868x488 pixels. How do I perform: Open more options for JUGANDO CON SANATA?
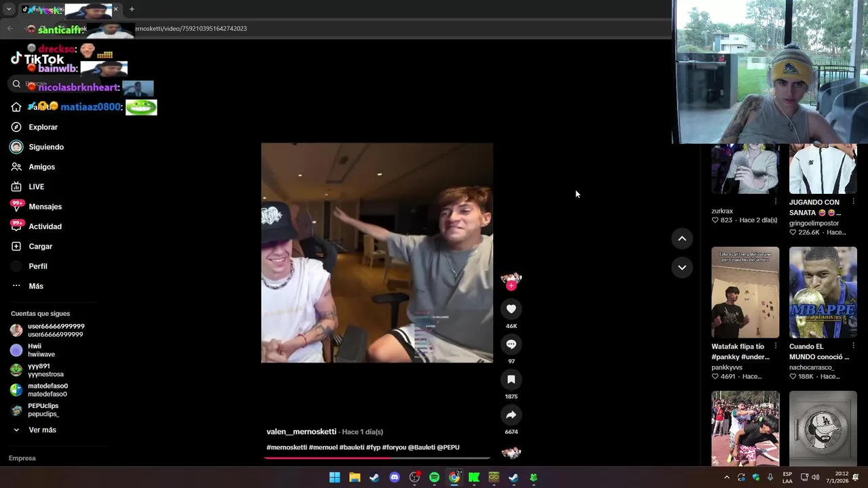click(x=853, y=202)
